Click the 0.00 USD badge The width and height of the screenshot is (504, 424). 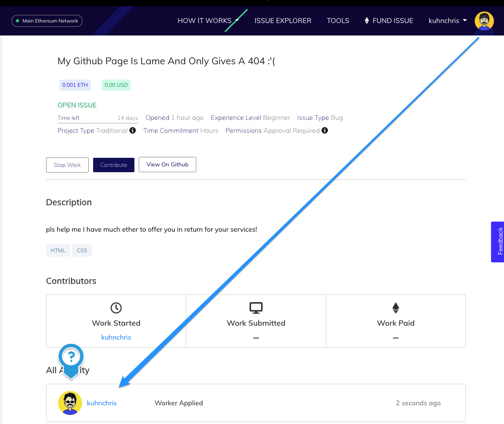click(x=116, y=85)
